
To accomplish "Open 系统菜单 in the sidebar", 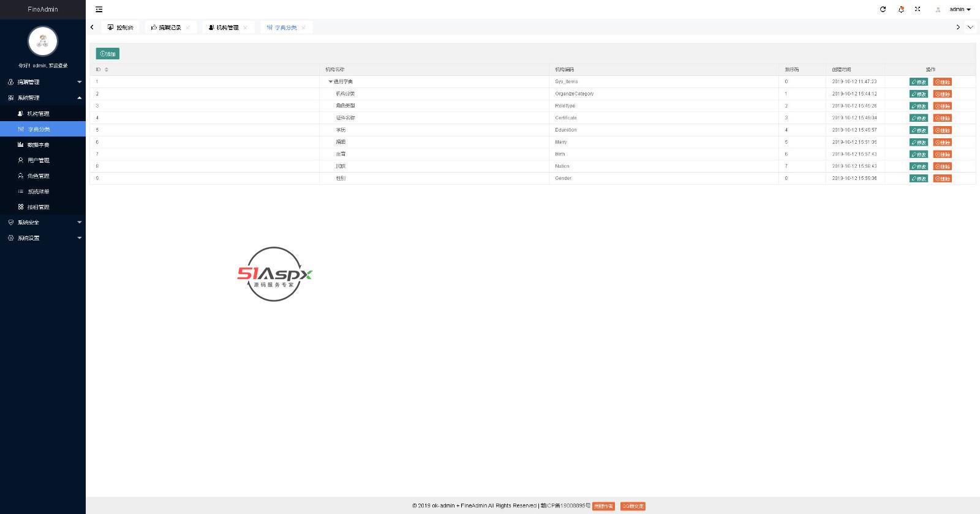I will 43,192.
